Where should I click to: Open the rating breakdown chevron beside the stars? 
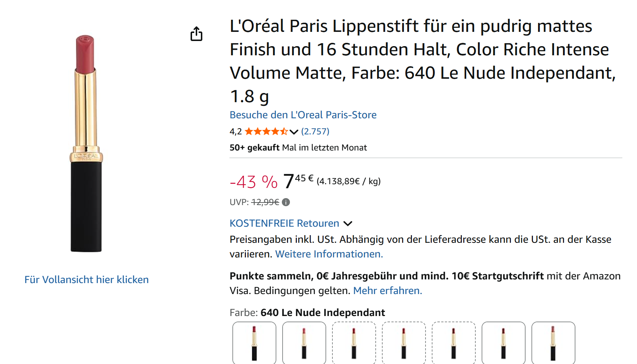[x=294, y=132]
